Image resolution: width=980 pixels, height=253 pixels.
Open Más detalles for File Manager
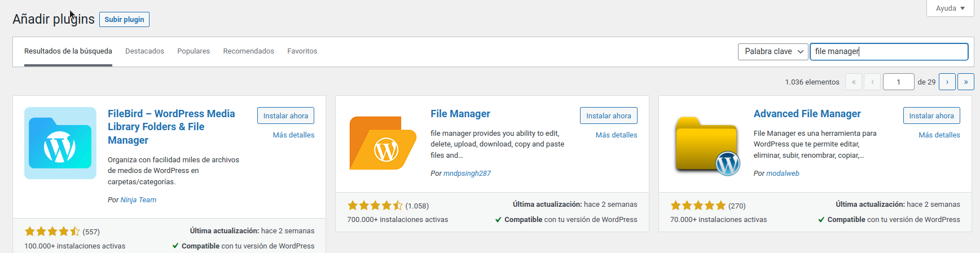pyautogui.click(x=617, y=135)
